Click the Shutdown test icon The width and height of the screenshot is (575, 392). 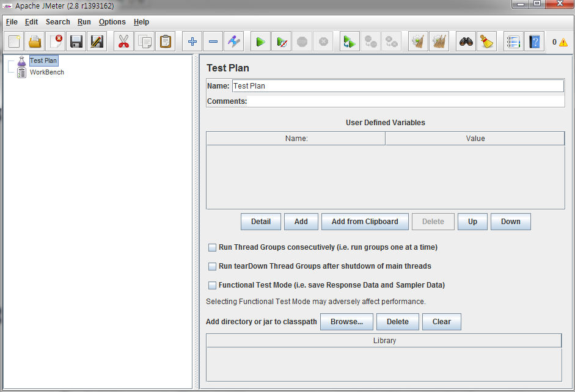click(323, 42)
